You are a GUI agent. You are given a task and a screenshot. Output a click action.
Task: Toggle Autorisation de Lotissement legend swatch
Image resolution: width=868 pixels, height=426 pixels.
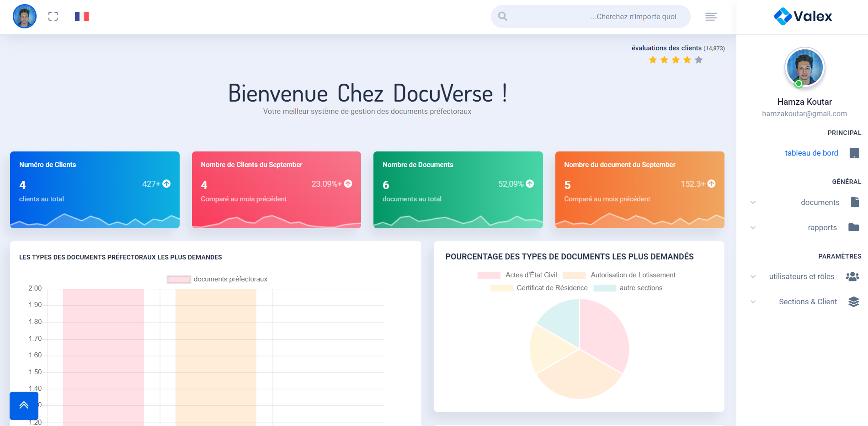click(574, 275)
